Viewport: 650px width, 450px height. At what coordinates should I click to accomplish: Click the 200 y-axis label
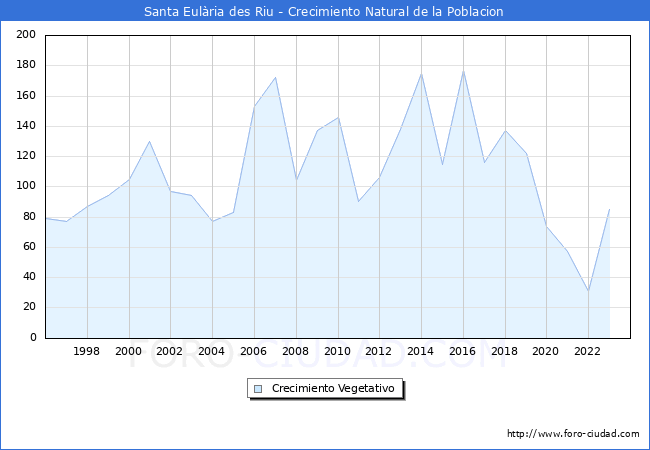click(x=27, y=35)
